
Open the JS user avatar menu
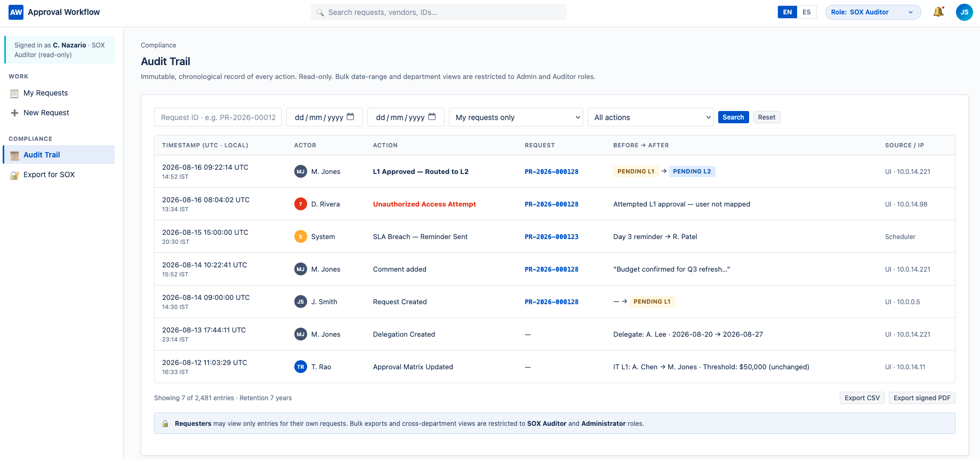[x=964, y=12]
